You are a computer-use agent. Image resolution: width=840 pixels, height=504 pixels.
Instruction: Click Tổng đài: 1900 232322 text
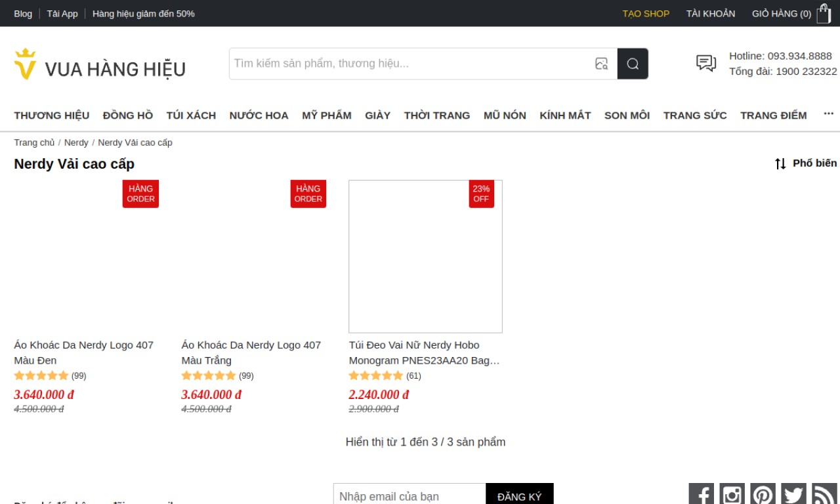[784, 71]
